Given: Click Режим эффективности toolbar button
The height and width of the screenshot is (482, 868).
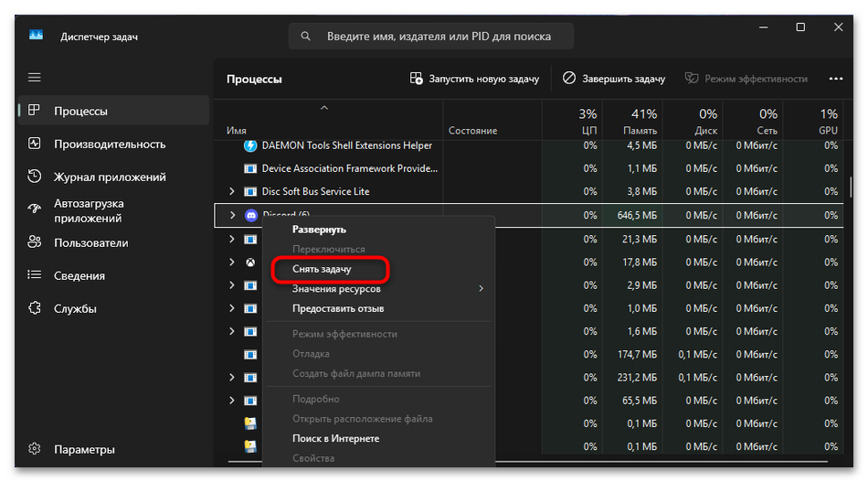Looking at the screenshot, I should (746, 79).
